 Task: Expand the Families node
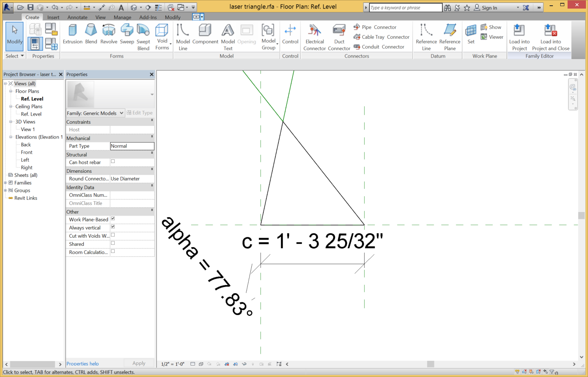click(5, 183)
